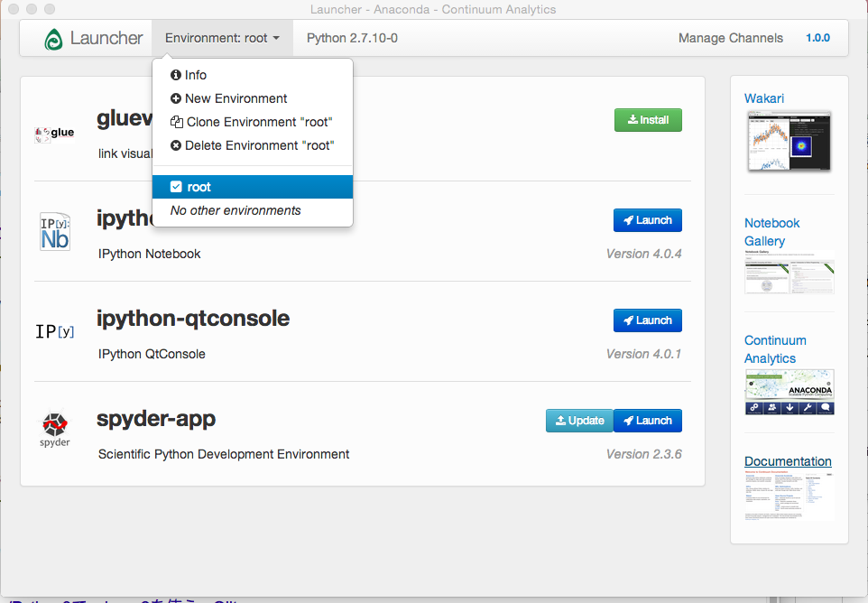Click the Spyder app icon
868x603 pixels.
tap(55, 429)
